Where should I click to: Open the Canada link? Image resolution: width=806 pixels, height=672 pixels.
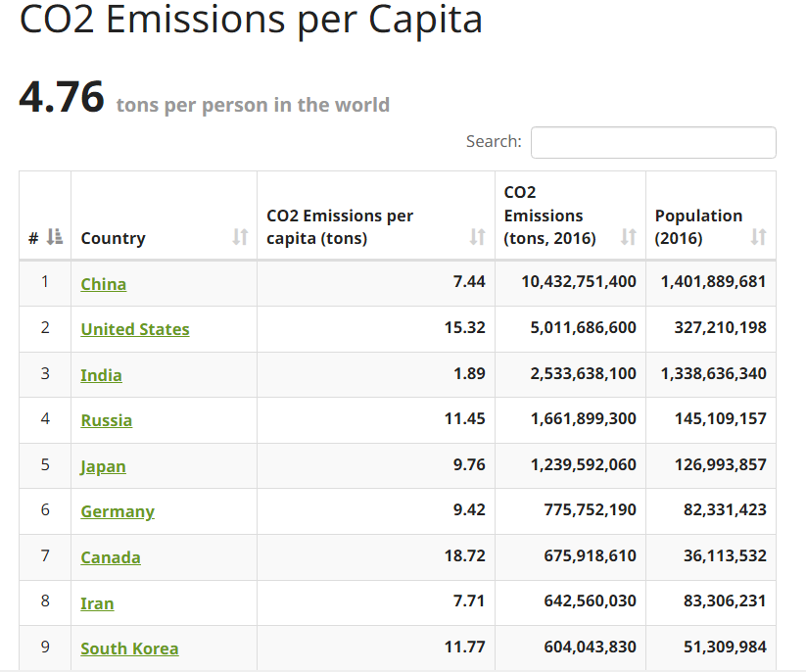pyautogui.click(x=111, y=557)
